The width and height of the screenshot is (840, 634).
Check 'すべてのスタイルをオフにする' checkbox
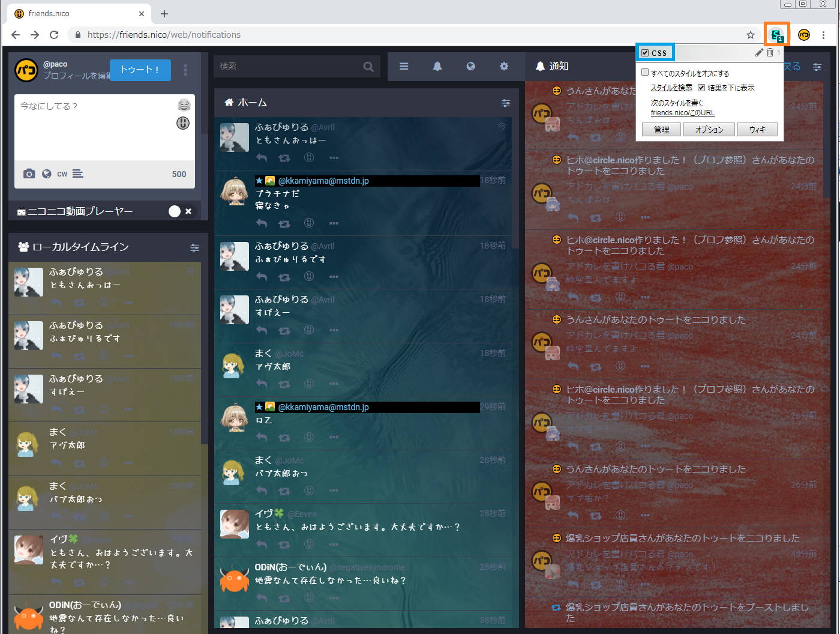coord(645,73)
